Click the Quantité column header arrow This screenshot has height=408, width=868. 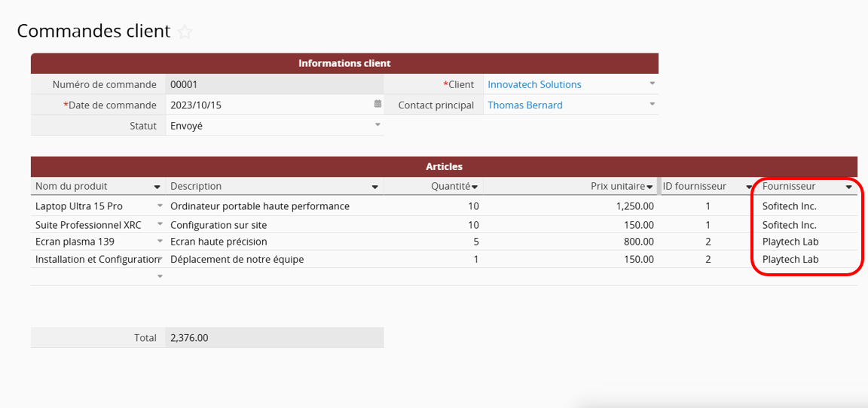click(x=475, y=187)
